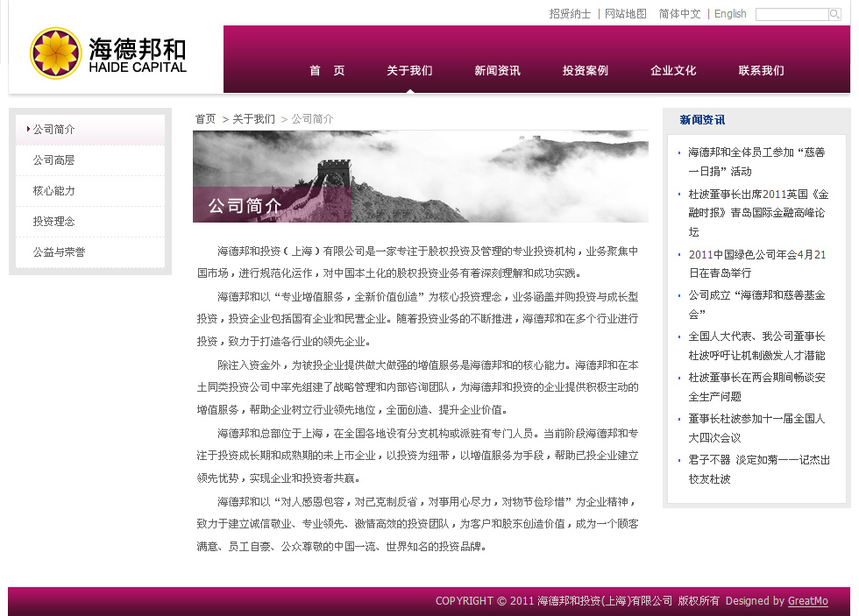The image size is (859, 616).
Task: Open news about 慈善一日捐 activity
Action: (x=756, y=162)
